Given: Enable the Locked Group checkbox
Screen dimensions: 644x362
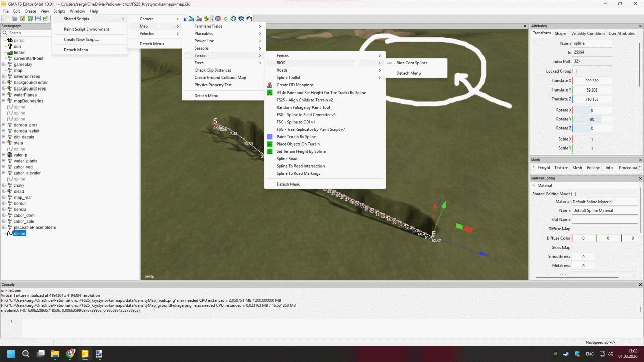Looking at the screenshot, I should 574,70.
